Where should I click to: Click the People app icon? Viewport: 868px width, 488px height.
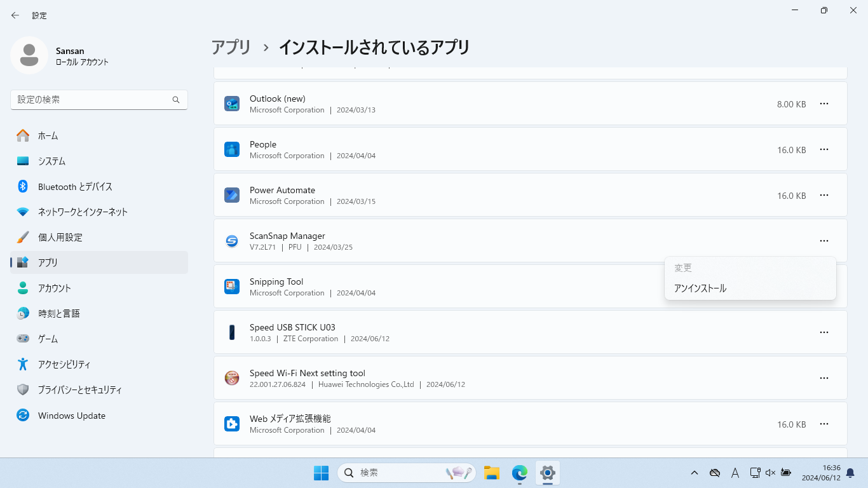(x=232, y=149)
